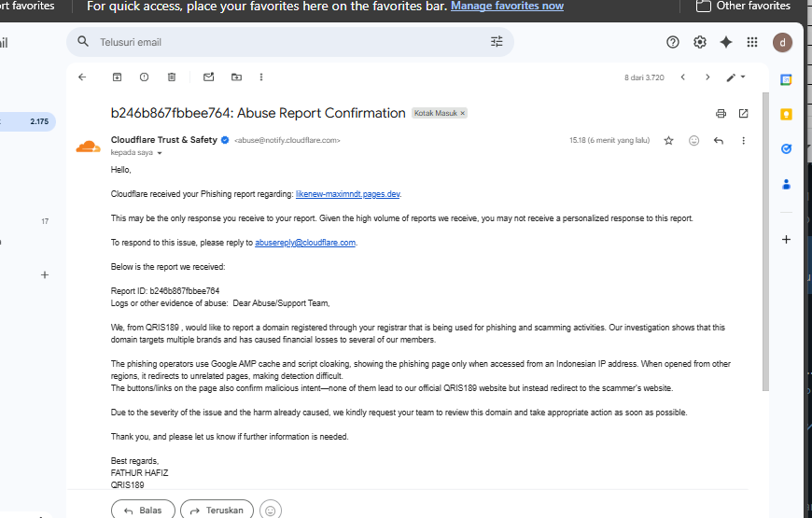Click the email vertical scrollbar
Viewport: 812px width, 518px height.
(x=765, y=242)
